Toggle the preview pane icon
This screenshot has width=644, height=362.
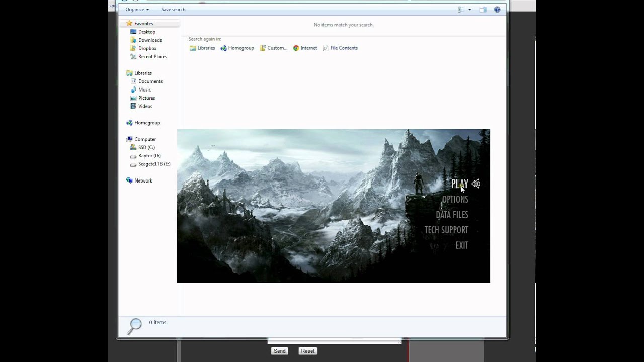tap(483, 9)
